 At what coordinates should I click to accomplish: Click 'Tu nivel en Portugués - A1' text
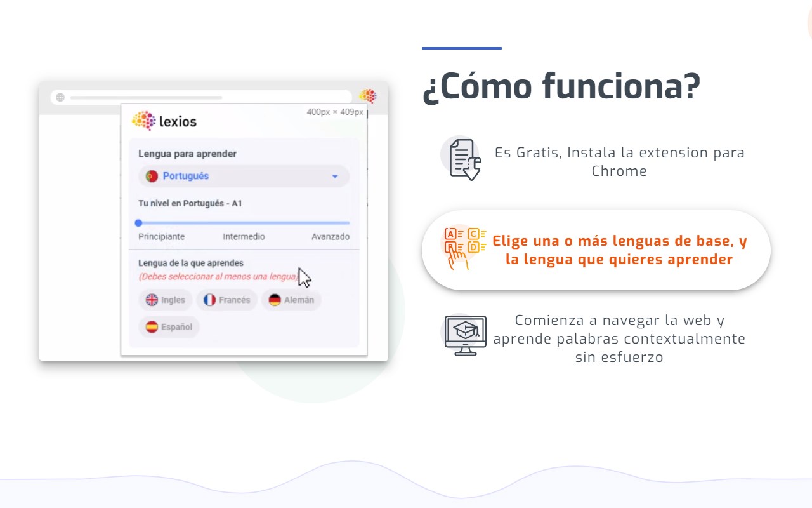(x=190, y=204)
